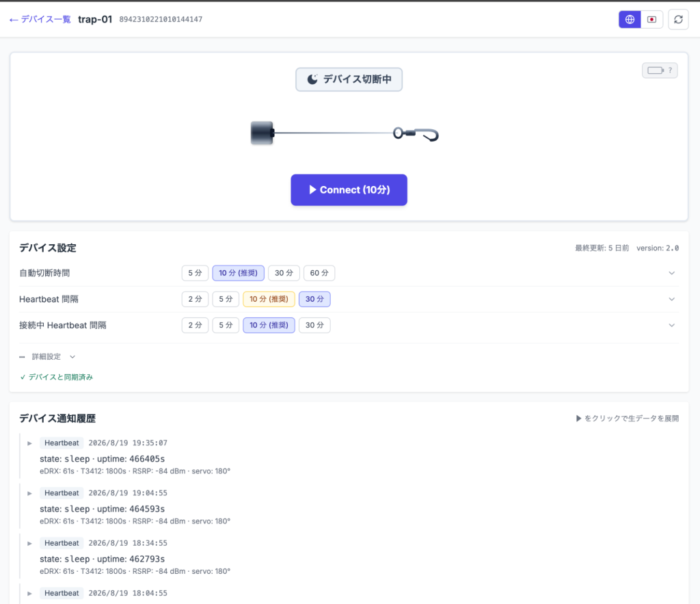
Task: Choose 10 分 (推奨) Heartbeat 間隔
Action: [269, 299]
